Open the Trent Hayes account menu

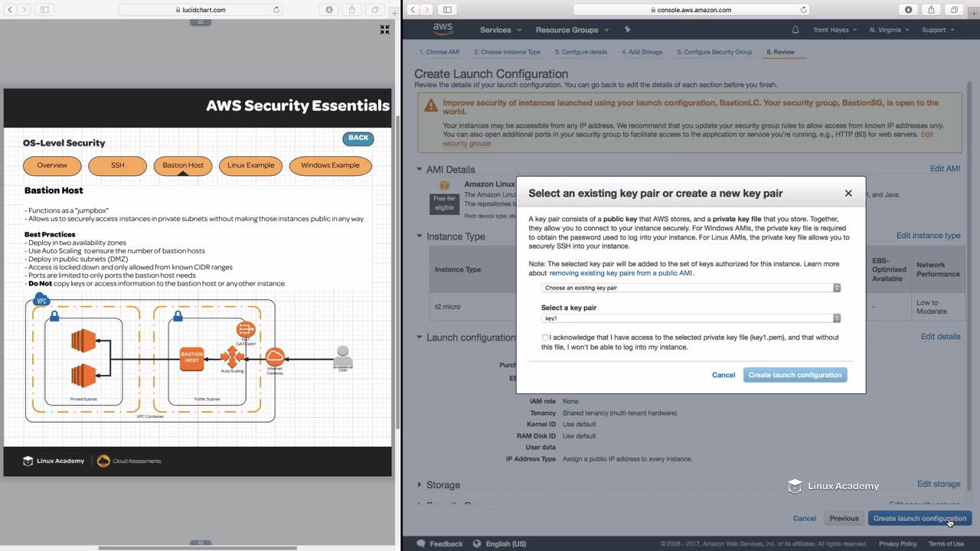(x=834, y=30)
